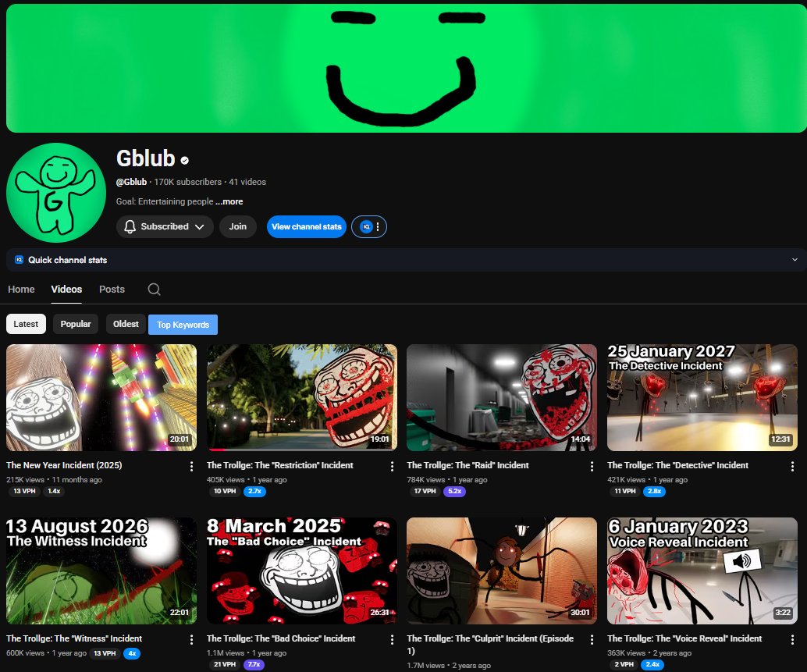
Task: Click the vidIQ logo in Quick channel stats
Action: click(19, 259)
